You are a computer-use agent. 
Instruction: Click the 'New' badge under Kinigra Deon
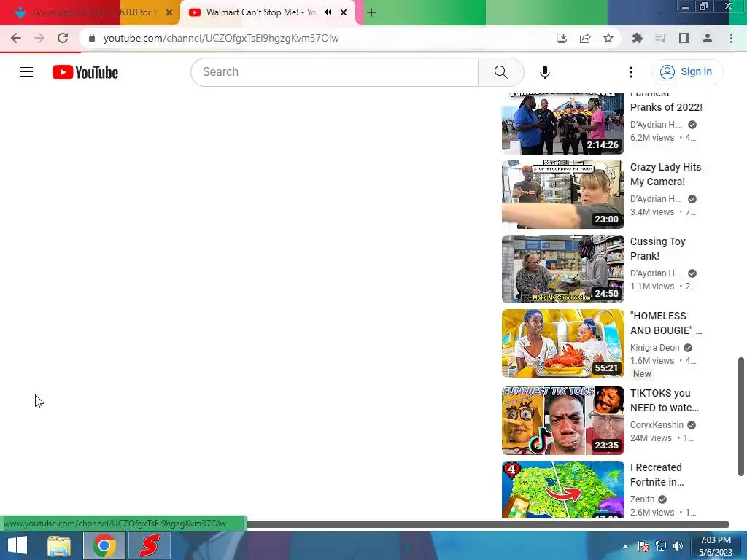click(642, 374)
